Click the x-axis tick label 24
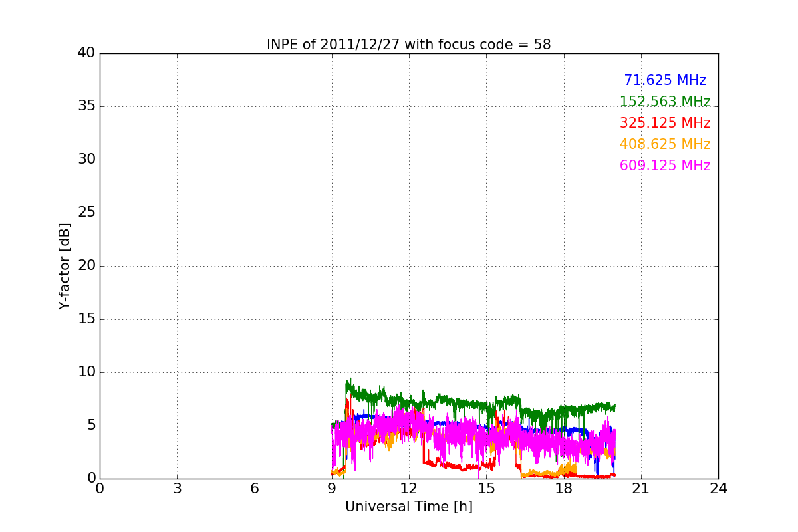Screen dimensions: 798x532 click(x=718, y=489)
